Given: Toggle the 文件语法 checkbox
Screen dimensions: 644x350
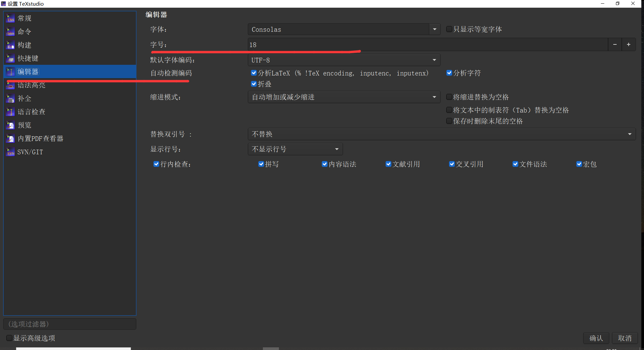Looking at the screenshot, I should pyautogui.click(x=515, y=164).
